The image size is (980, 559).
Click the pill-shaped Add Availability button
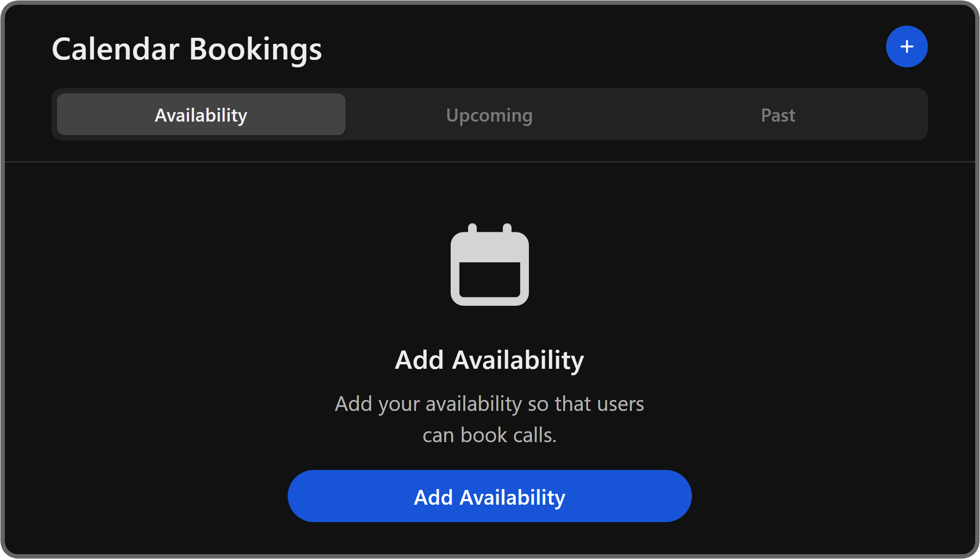point(489,496)
